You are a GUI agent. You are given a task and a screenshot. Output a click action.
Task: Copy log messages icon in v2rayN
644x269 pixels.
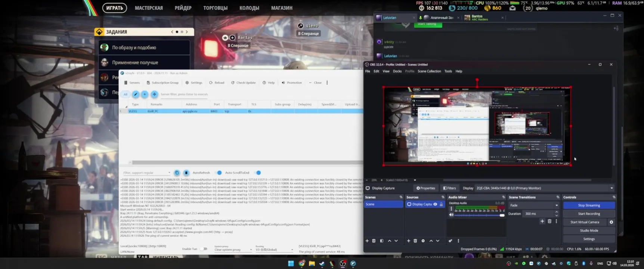click(x=177, y=173)
